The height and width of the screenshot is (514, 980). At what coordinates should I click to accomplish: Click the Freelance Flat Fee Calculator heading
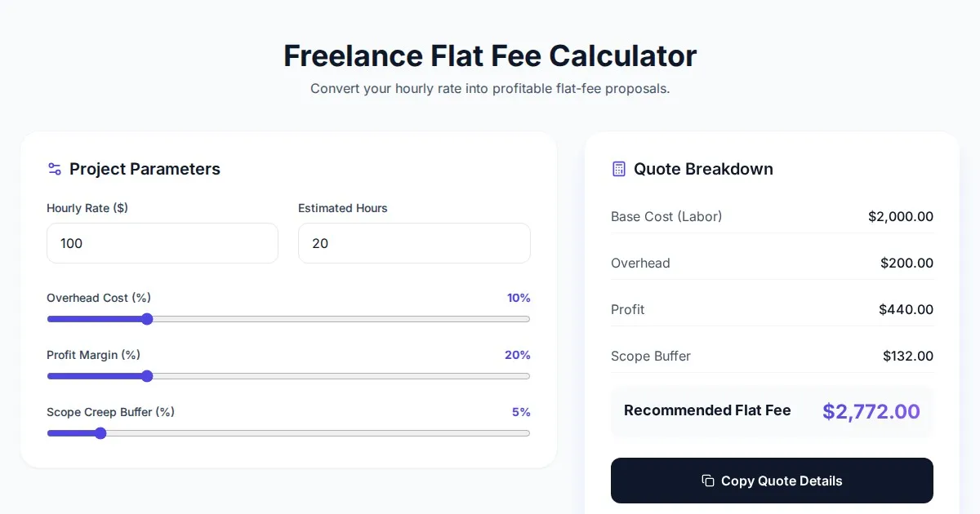coord(490,55)
